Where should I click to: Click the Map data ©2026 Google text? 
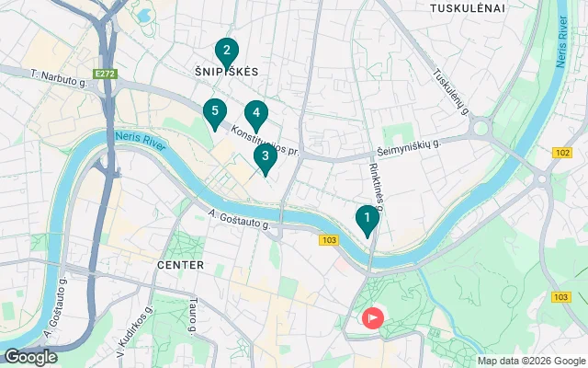tap(531, 362)
